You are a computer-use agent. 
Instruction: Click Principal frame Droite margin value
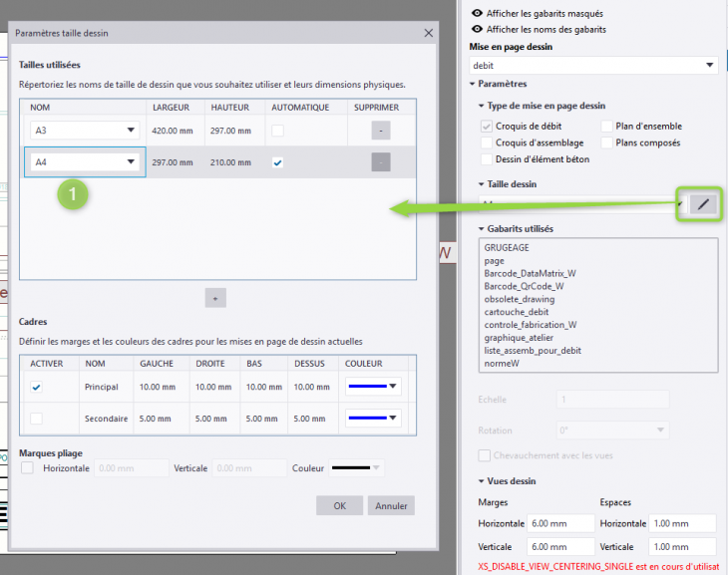point(213,387)
